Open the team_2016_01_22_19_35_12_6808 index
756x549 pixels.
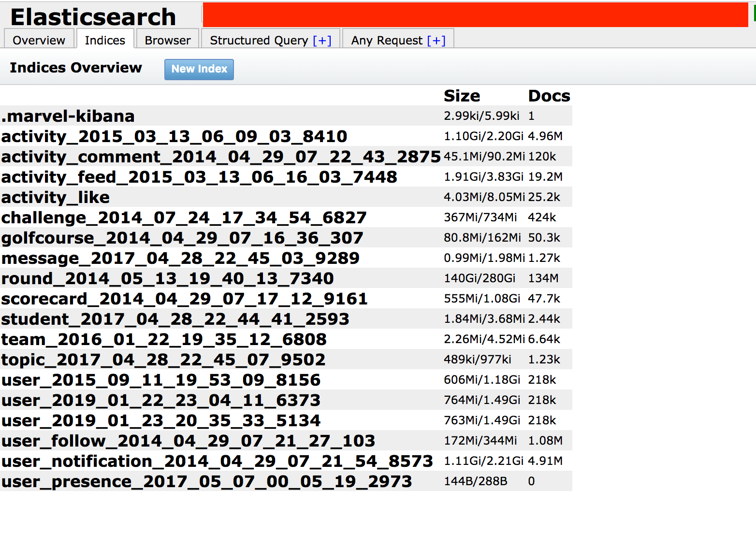(x=164, y=339)
